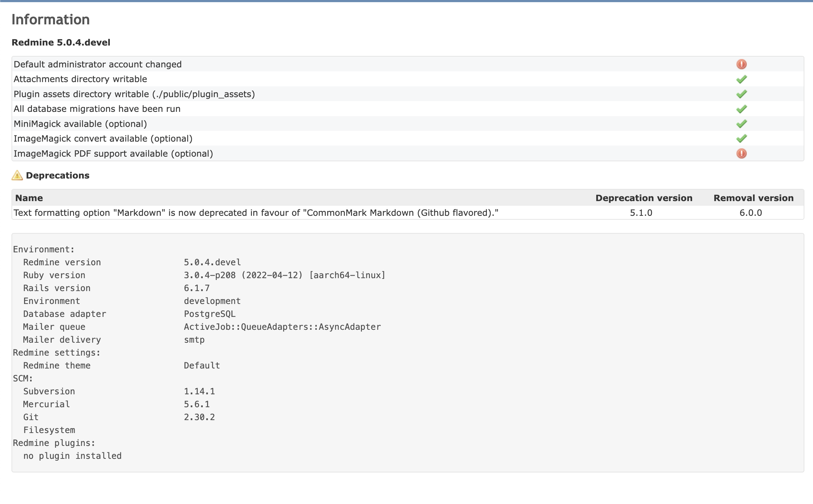Click the 6.0.0 removal version cell
Viewport: 813px width, 504px height.
(x=751, y=213)
